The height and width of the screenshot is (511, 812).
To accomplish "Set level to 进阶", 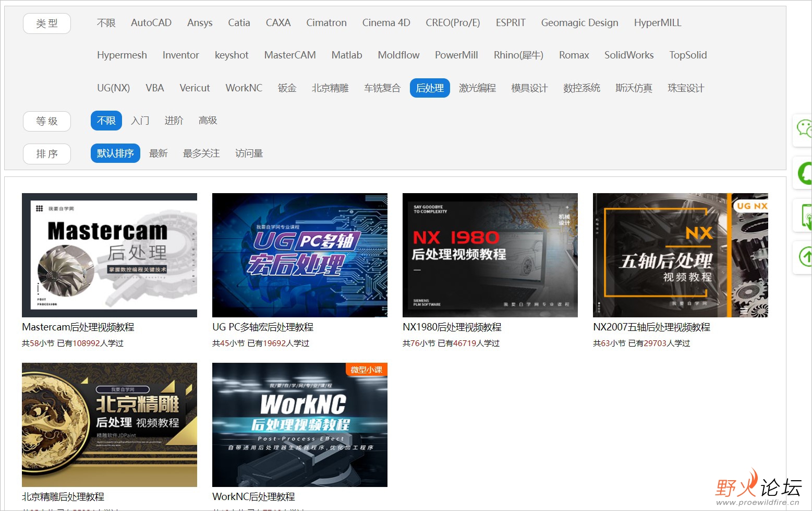I will pos(174,121).
